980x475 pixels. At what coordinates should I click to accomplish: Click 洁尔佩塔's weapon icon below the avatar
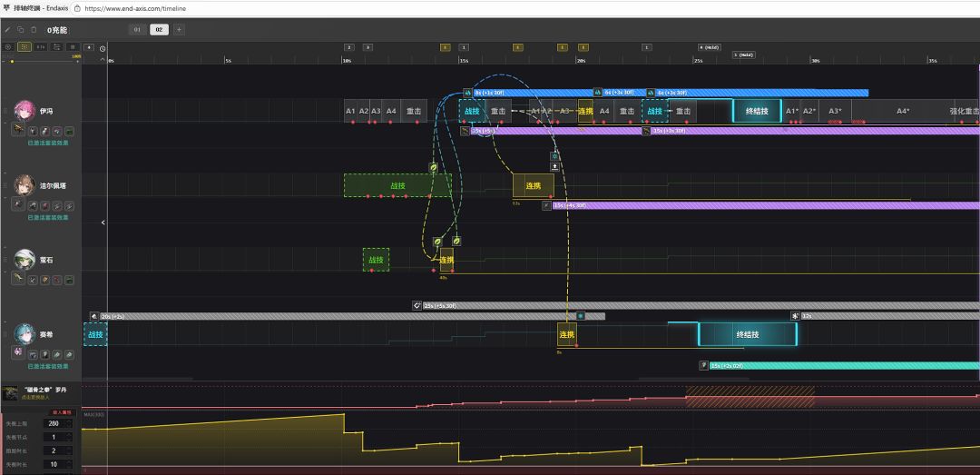point(18,206)
